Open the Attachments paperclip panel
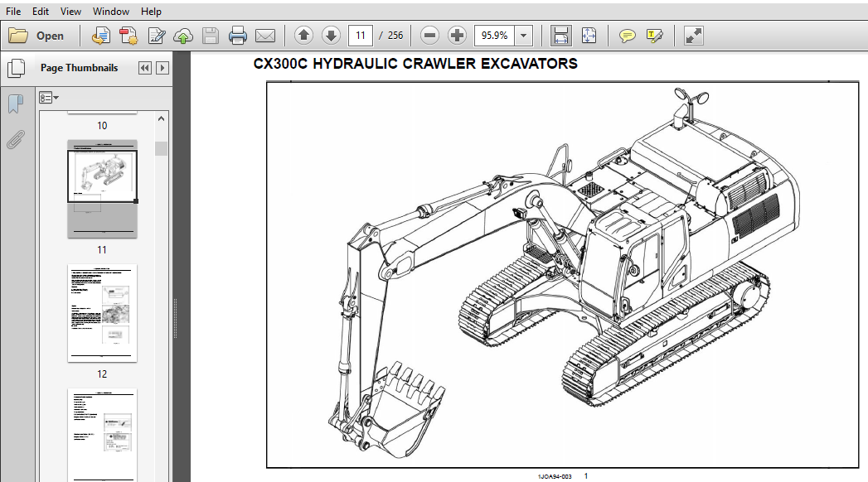868x482 pixels. point(16,140)
